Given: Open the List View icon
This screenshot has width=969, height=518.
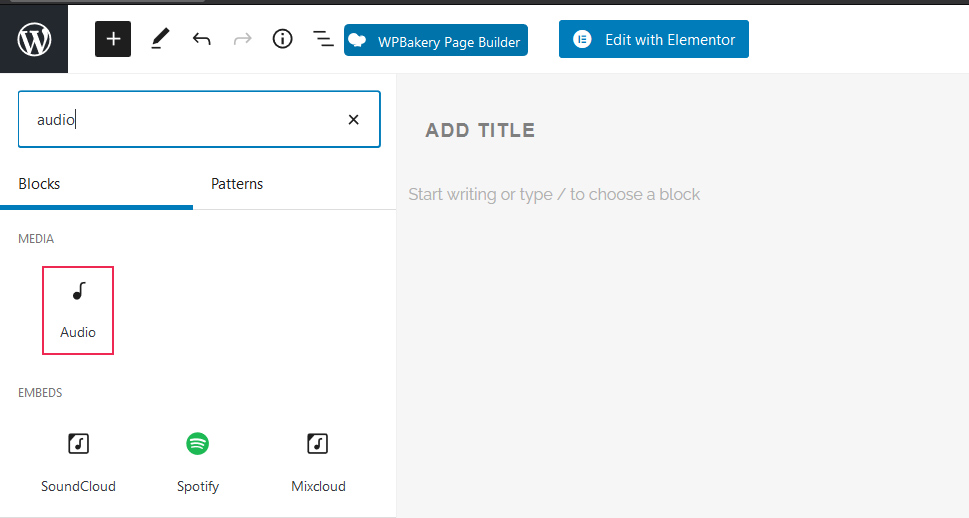Looking at the screenshot, I should 323,39.
